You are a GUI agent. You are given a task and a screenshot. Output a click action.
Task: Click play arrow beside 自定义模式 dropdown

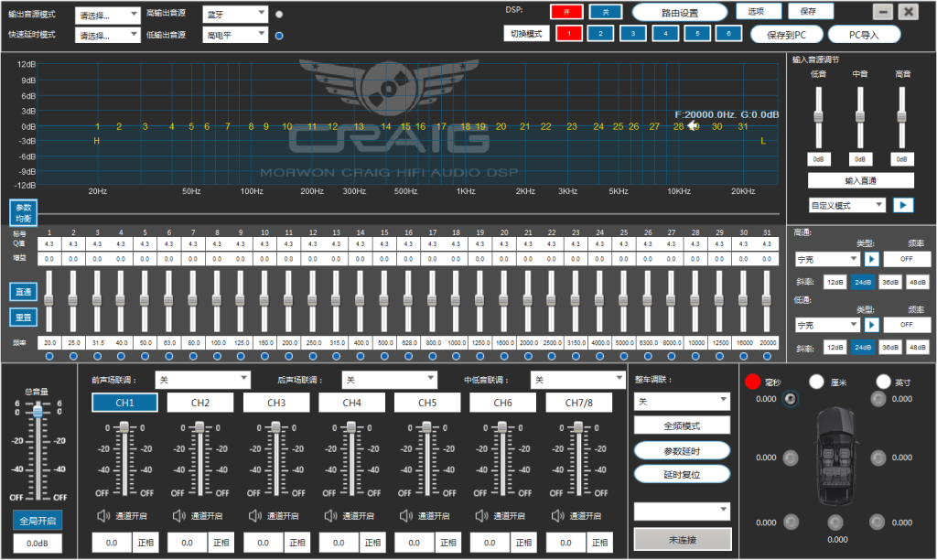(x=903, y=205)
